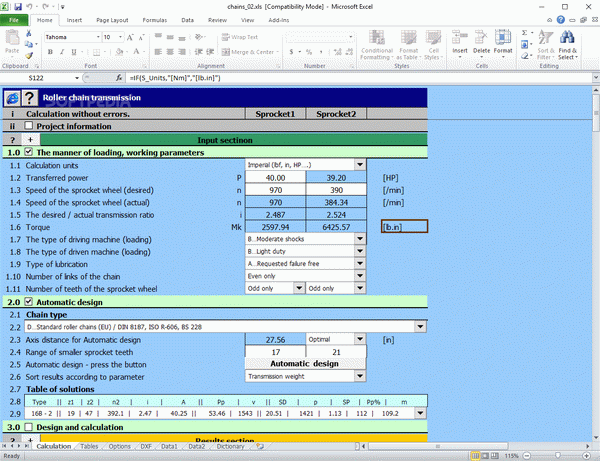Click the Align Text Left icon

[158, 52]
